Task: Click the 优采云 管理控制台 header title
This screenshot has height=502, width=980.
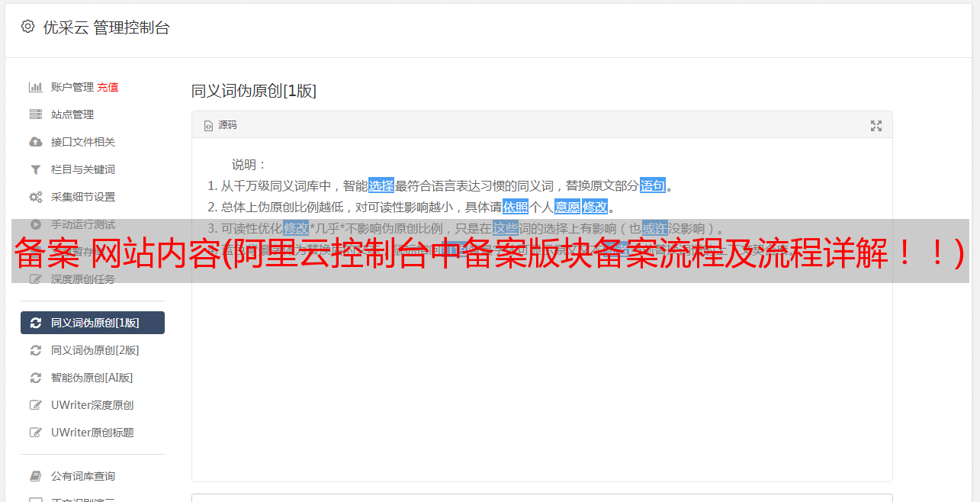Action: point(106,27)
